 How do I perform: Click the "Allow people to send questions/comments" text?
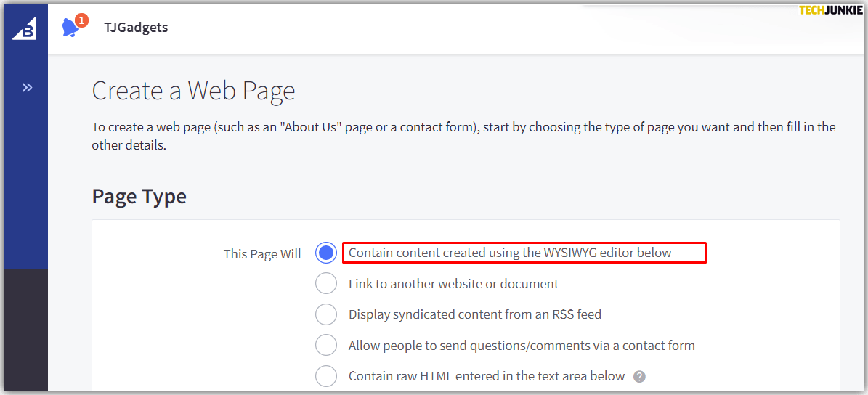(522, 346)
